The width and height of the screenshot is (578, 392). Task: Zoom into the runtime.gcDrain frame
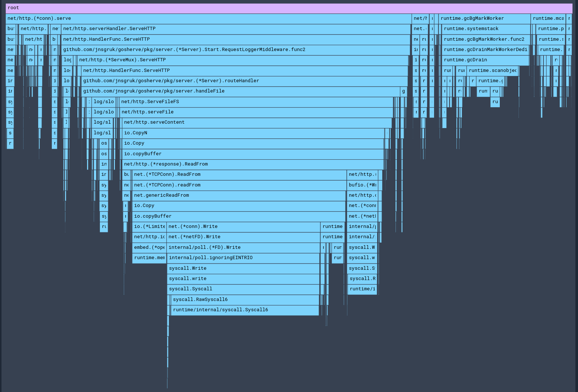[485, 60]
